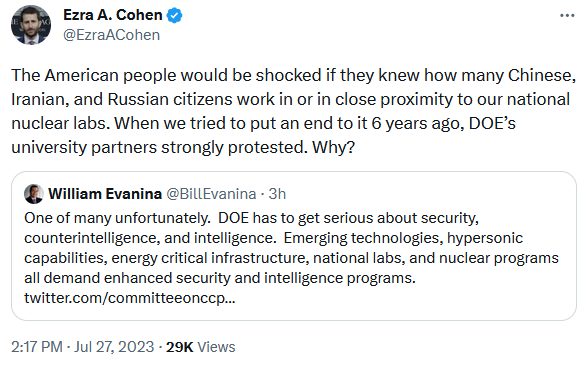This screenshot has width=586, height=373.
Task: Click 'One of many unfortunately' quoted line
Action: pos(117,218)
